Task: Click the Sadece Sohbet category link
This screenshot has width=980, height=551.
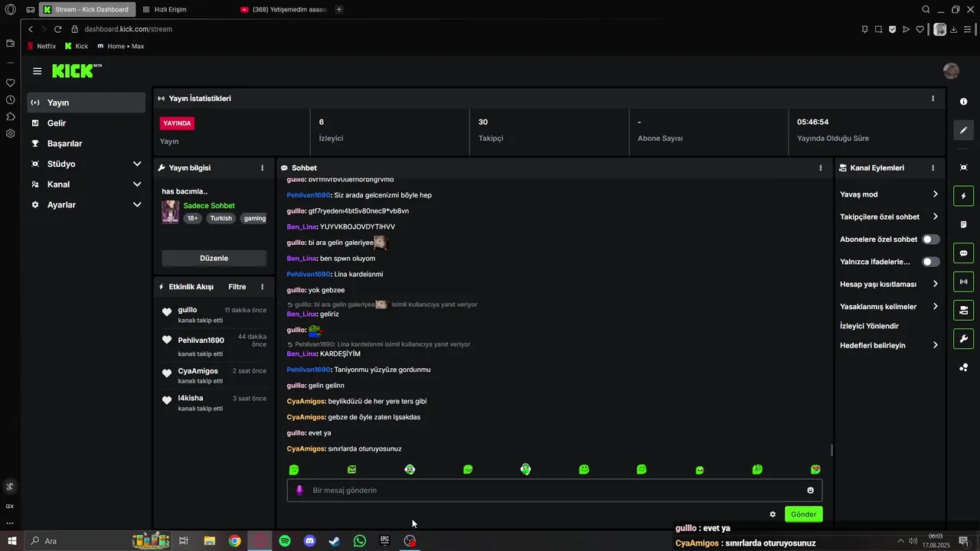Action: click(209, 206)
